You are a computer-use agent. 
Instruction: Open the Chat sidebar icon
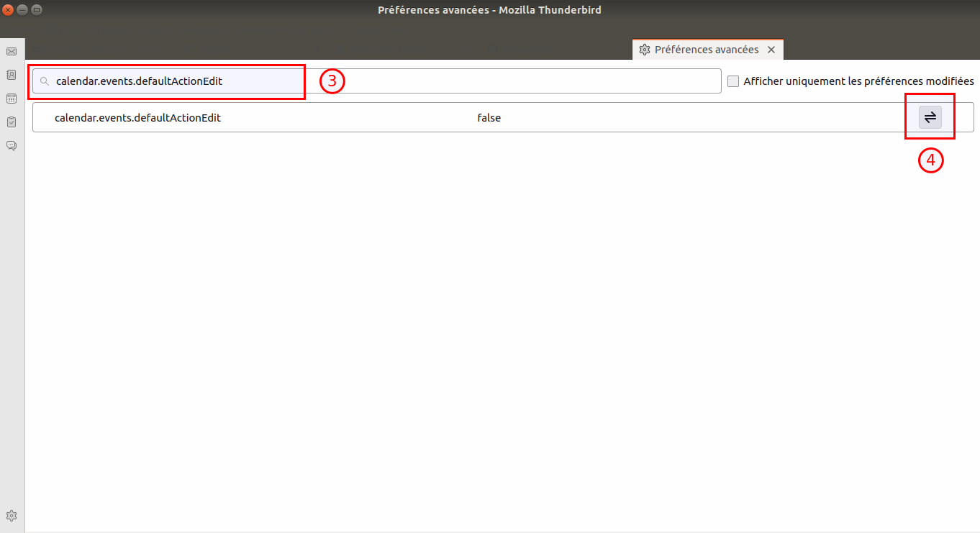click(x=12, y=146)
